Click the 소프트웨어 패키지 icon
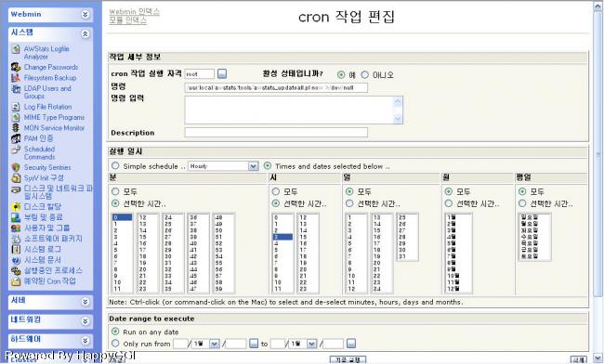 [16, 239]
